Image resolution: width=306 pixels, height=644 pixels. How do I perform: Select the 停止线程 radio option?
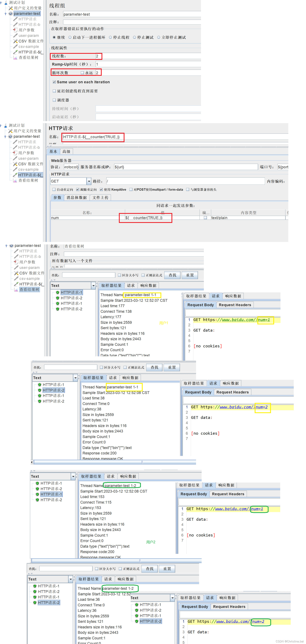click(x=110, y=37)
